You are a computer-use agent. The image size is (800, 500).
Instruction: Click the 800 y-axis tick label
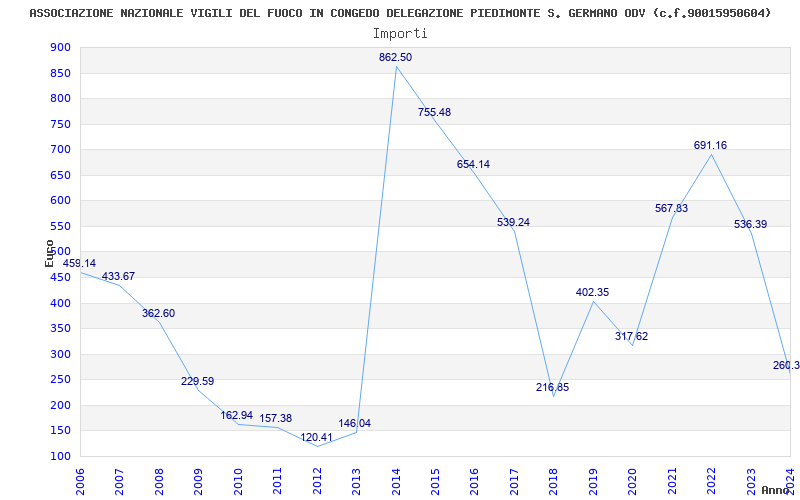click(60, 98)
